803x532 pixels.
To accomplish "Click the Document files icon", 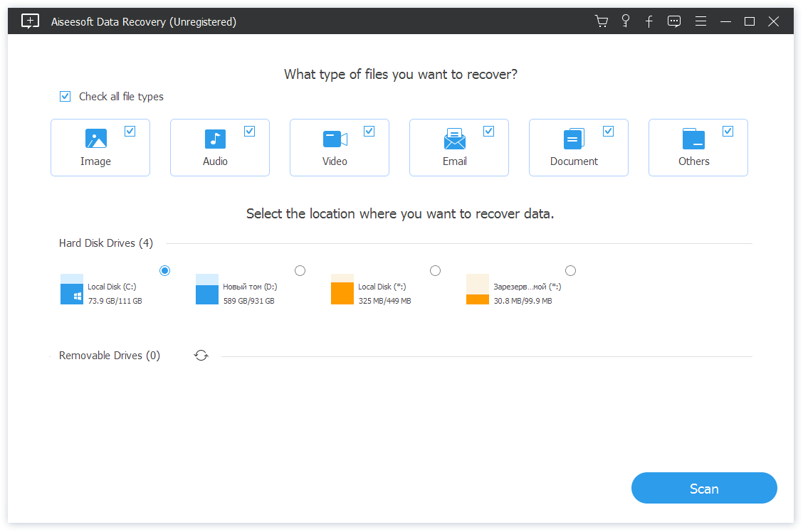I will (x=574, y=139).
